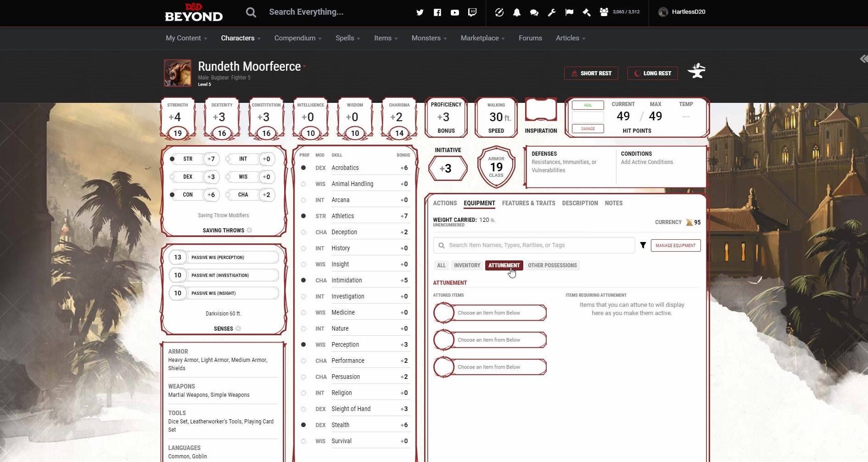The image size is (868, 462).
Task: Toggle Intimidation proficiency dot
Action: 303,280
